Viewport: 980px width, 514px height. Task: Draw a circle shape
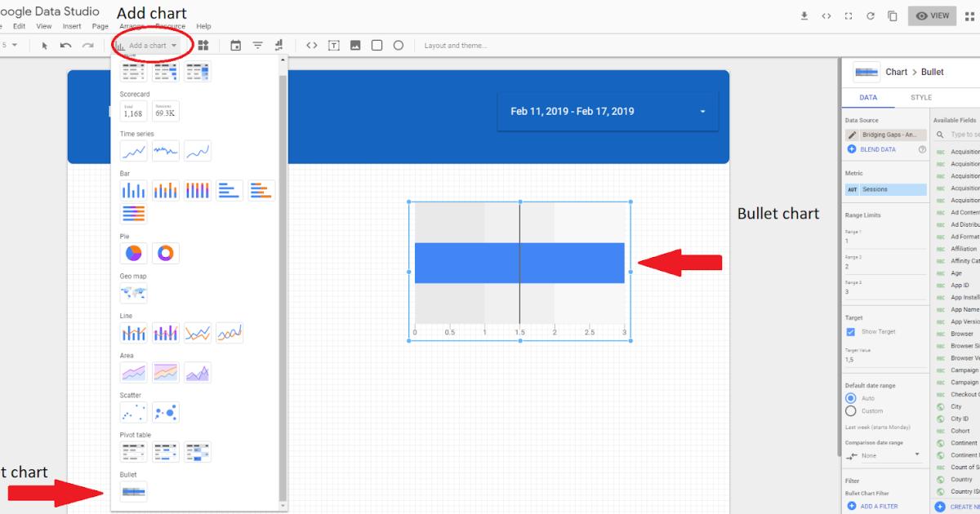coord(399,46)
